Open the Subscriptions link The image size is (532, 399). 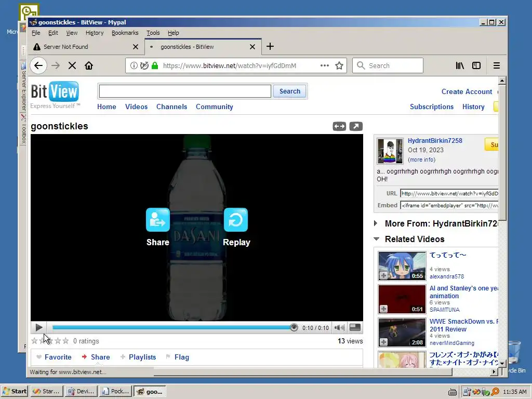pos(432,107)
